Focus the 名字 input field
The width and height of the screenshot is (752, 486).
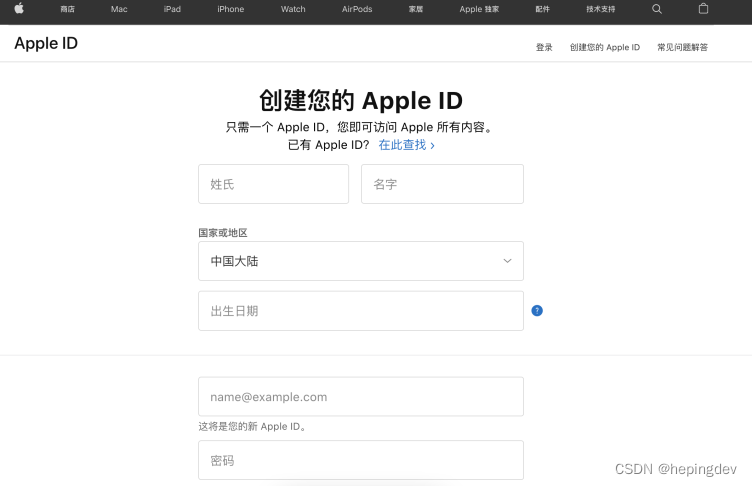[442, 184]
